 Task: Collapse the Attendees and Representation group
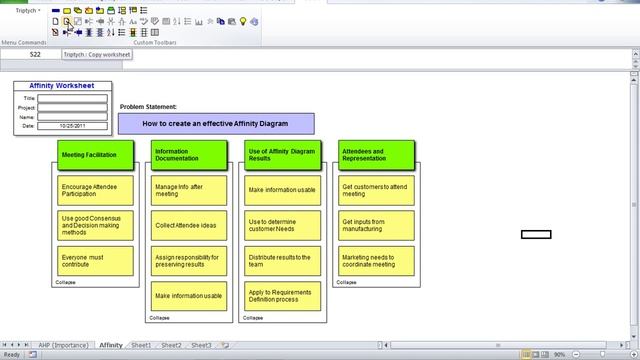click(x=346, y=282)
